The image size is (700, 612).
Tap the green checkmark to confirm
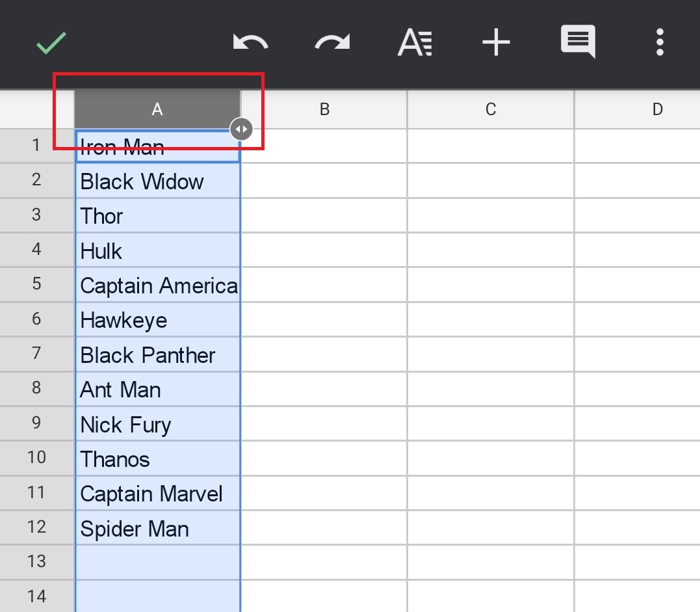(51, 43)
